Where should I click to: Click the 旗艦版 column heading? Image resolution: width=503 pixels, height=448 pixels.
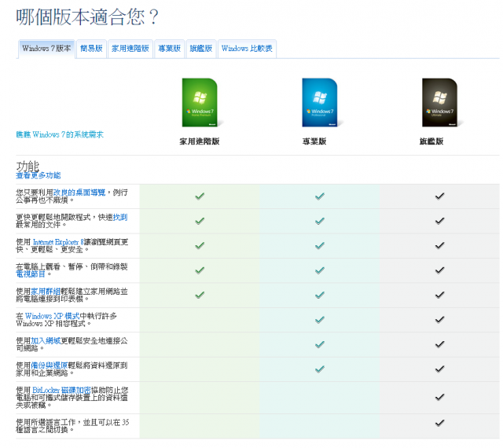pyautogui.click(x=431, y=141)
